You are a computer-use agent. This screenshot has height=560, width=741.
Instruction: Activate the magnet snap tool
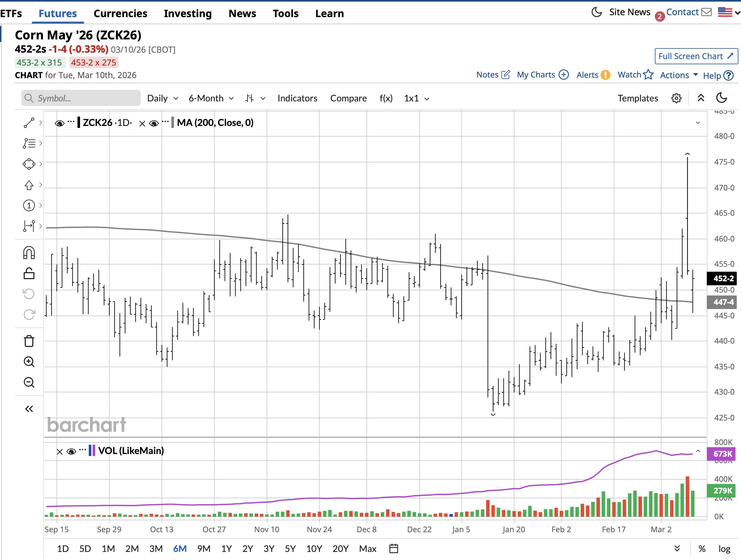pos(29,253)
